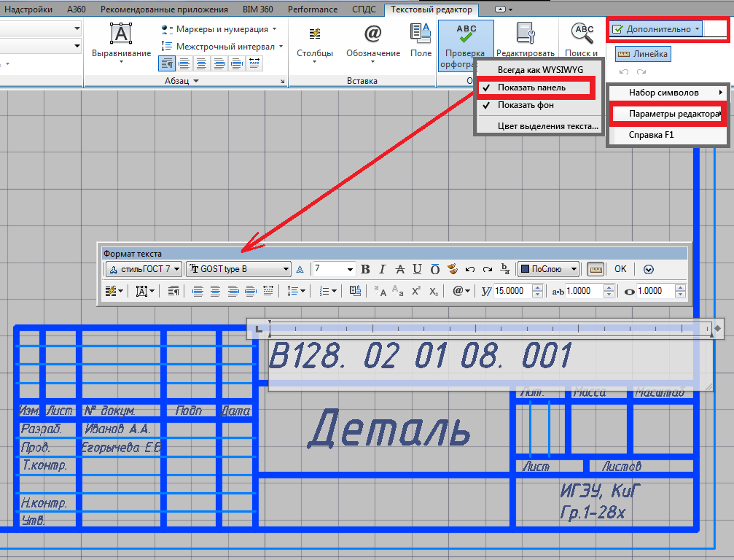The image size is (734, 560).
Task: Open the ПоСлою color dropdown
Action: (x=548, y=269)
